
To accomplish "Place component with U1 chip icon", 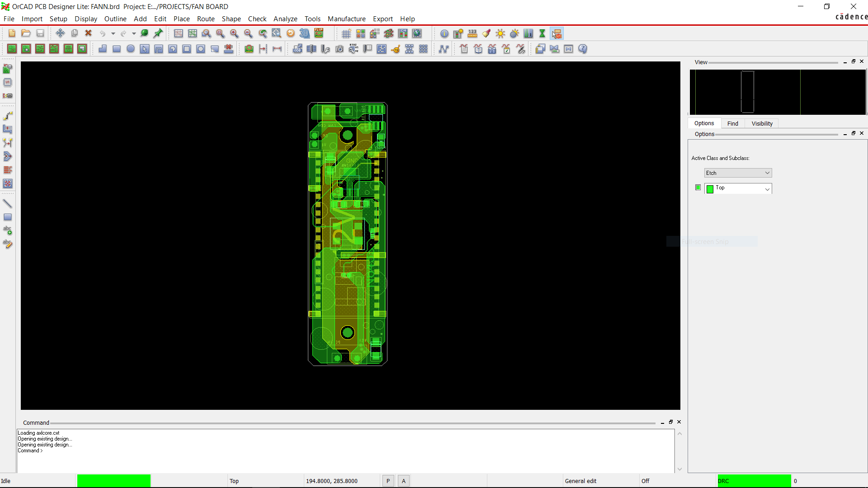I will click(x=8, y=82).
